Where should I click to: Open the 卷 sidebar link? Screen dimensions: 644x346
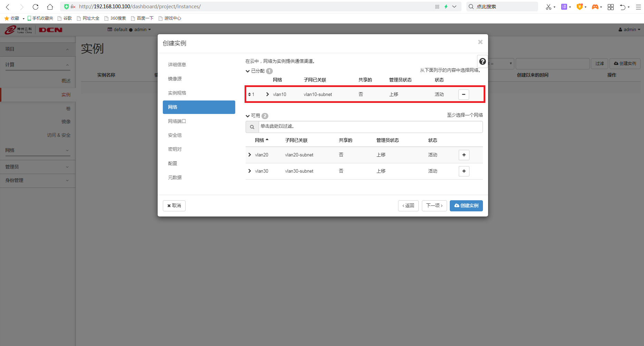(x=68, y=108)
